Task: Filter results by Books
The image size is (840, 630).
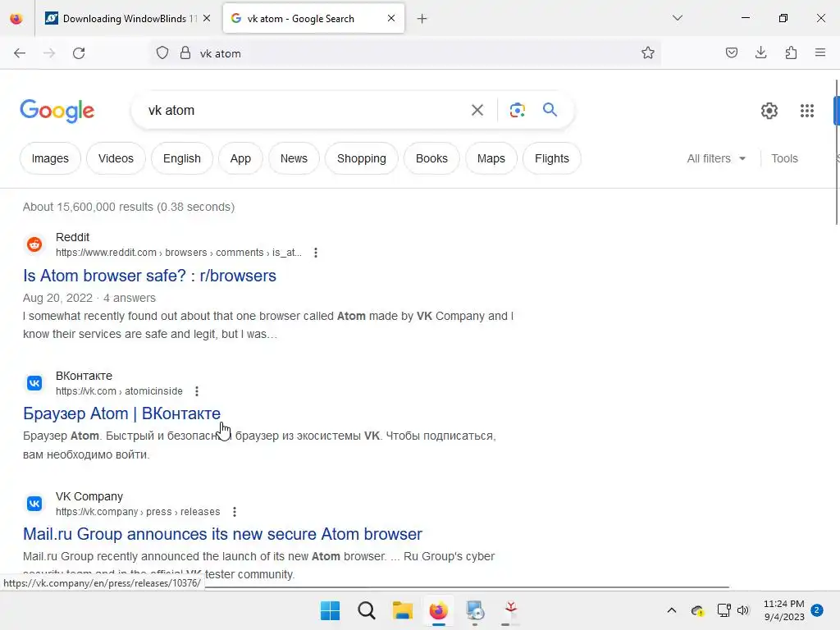Action: click(431, 158)
